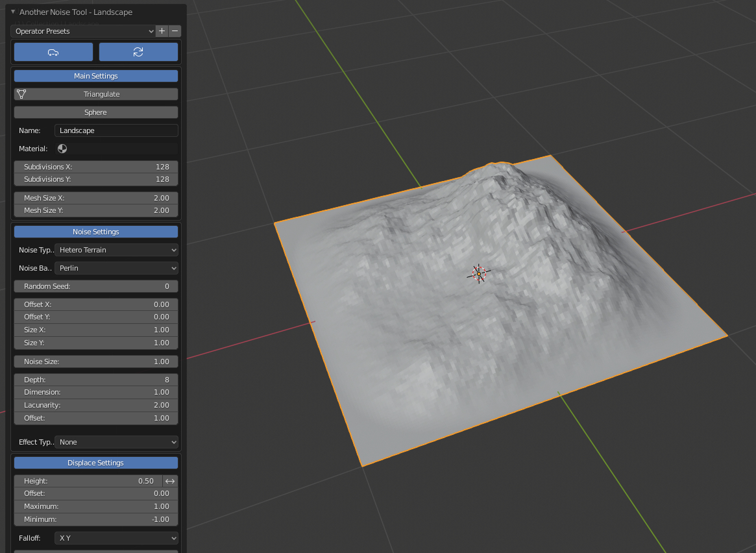
Task: Click the Height field showing 0.50
Action: click(88, 481)
